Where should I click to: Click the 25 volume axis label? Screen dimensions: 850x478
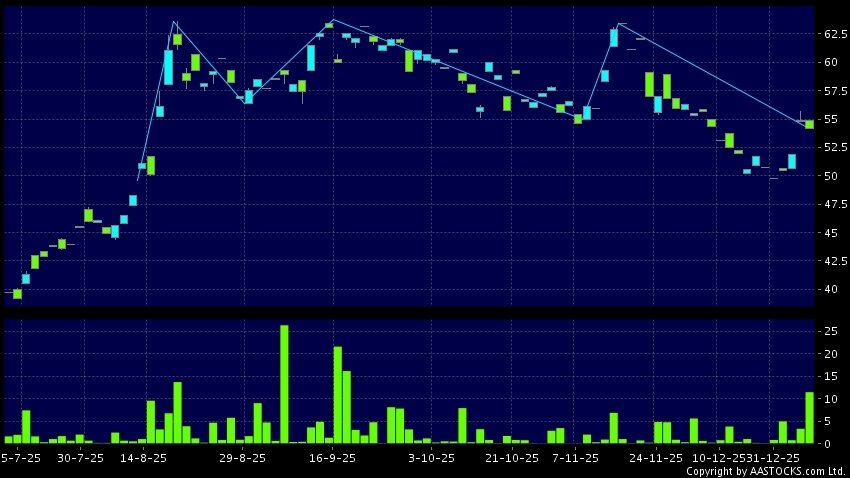[x=829, y=331]
